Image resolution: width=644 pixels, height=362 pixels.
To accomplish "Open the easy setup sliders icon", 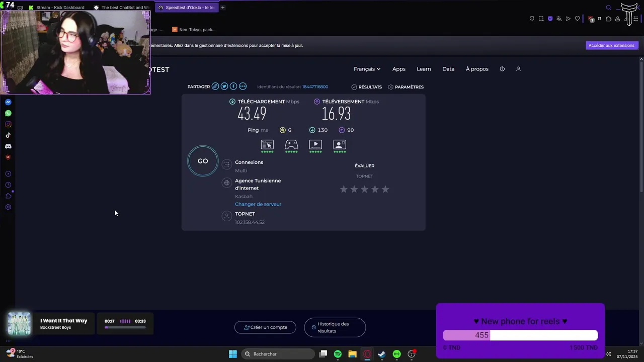I will 635,19.
